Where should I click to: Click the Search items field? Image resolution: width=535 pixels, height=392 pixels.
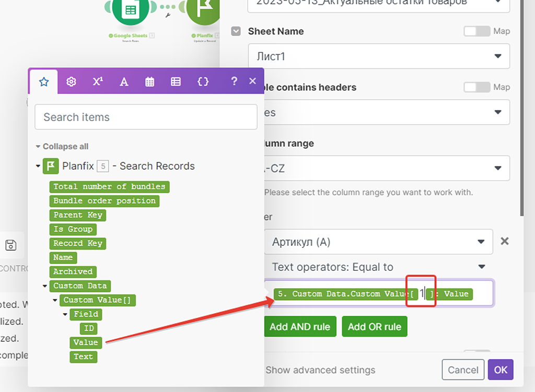pyautogui.click(x=146, y=117)
